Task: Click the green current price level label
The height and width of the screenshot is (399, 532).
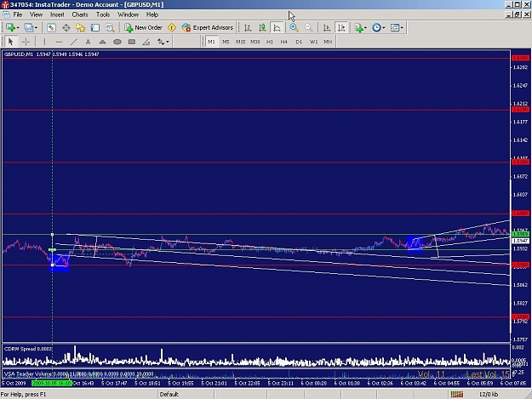Action: click(520, 234)
